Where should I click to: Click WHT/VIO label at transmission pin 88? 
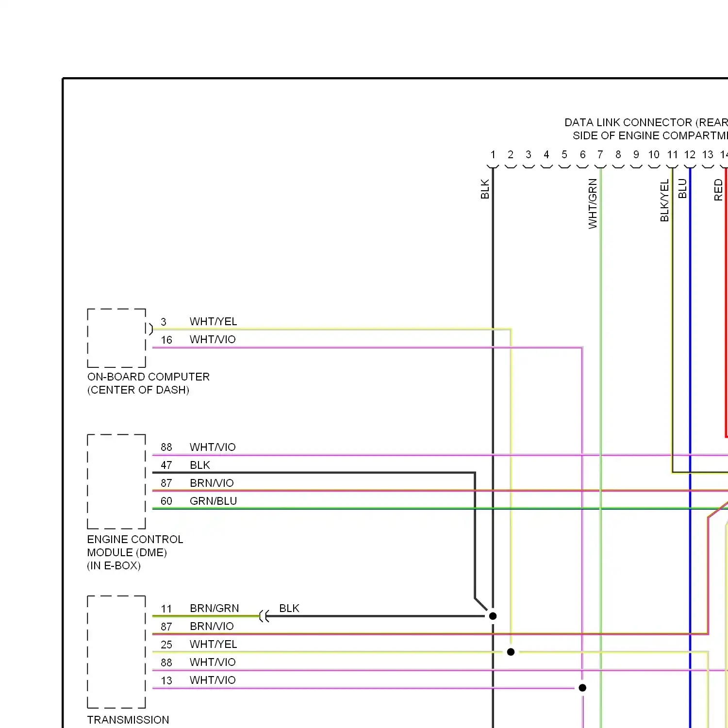(213, 662)
